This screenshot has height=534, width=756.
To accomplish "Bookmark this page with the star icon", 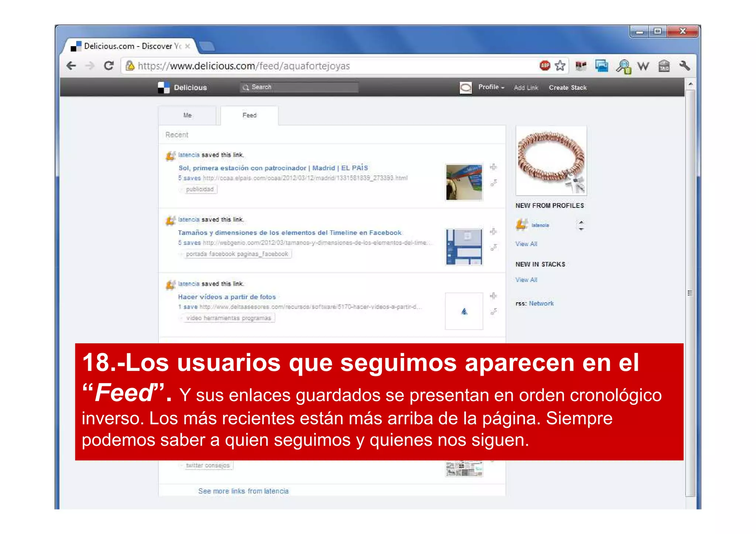I will [560, 66].
